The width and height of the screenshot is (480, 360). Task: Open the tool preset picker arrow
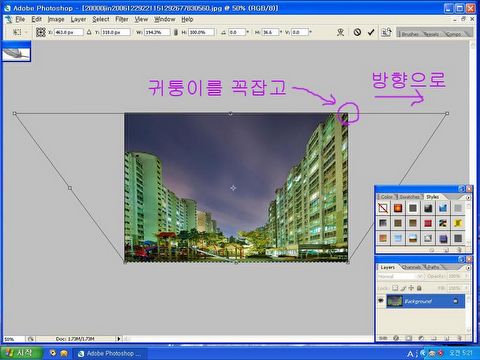click(x=26, y=32)
